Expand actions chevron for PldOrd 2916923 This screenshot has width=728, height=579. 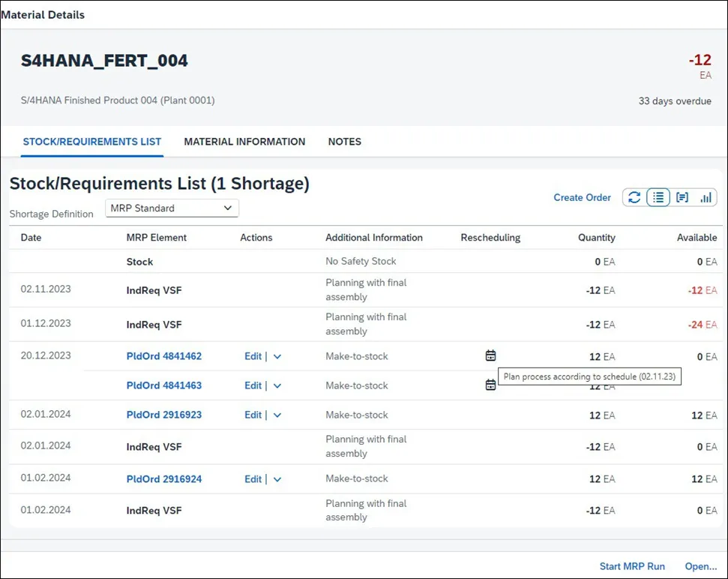277,415
